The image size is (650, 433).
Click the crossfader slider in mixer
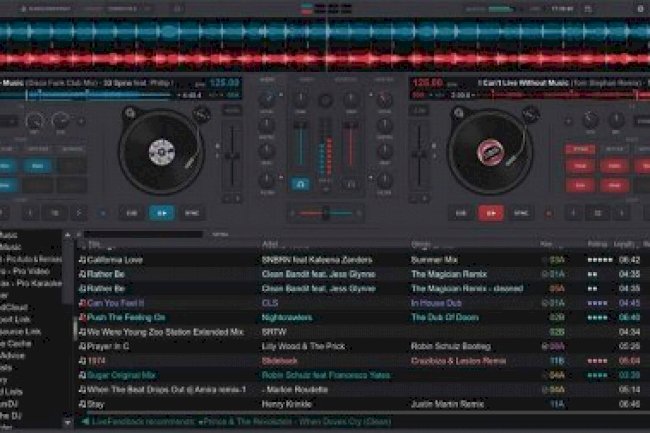coord(324,211)
